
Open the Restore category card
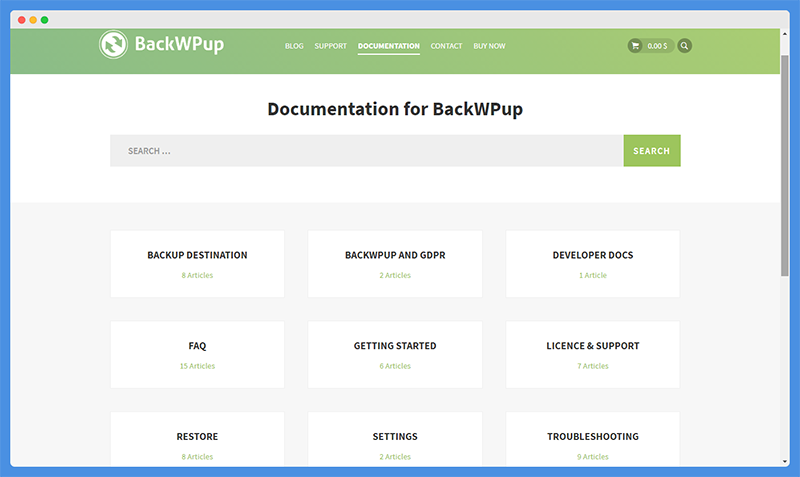[x=197, y=439]
